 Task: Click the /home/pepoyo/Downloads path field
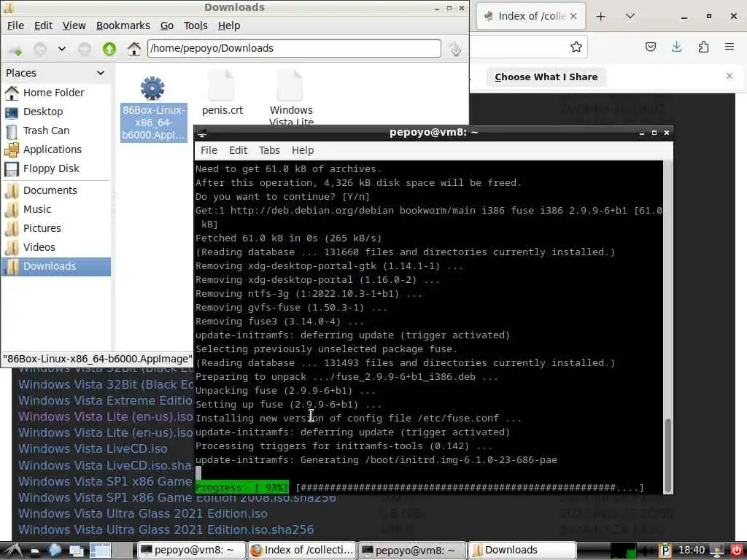pyautogui.click(x=294, y=49)
